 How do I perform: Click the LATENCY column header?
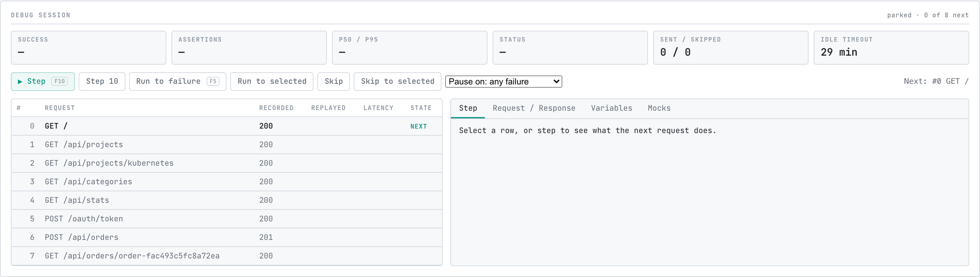point(378,108)
